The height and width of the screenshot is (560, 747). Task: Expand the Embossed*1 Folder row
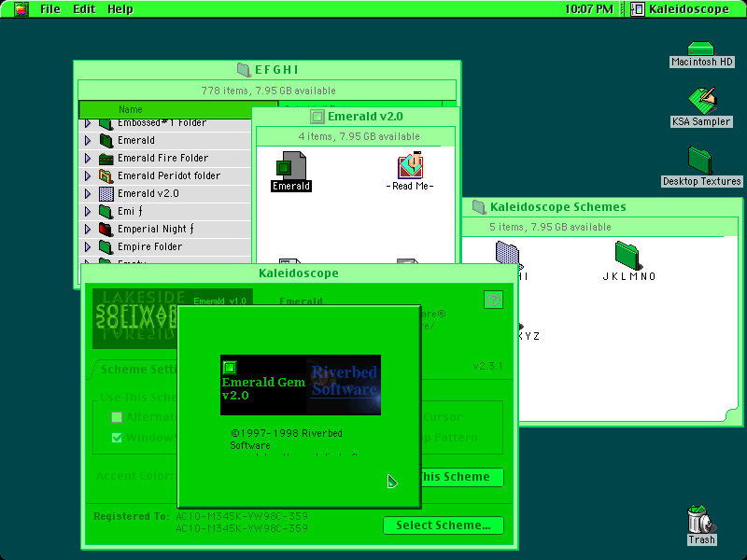88,123
